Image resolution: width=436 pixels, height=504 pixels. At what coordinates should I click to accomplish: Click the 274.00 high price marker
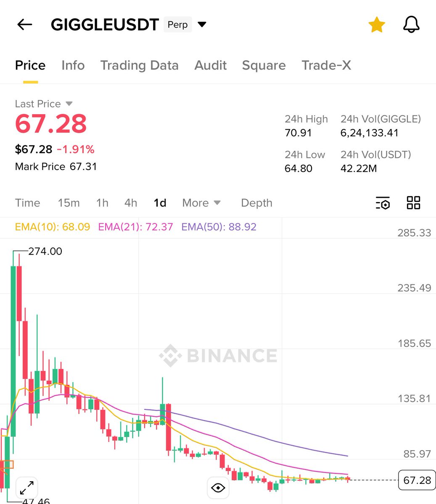tap(45, 251)
